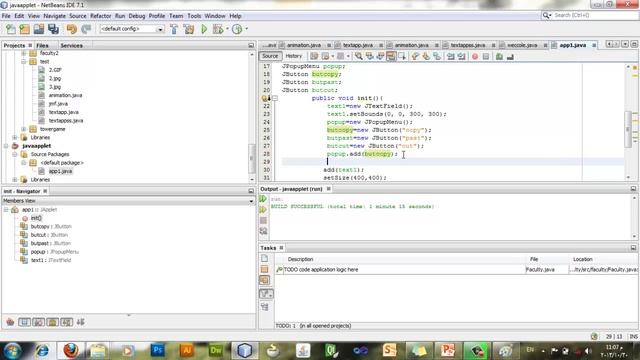Run the project with green play icon
Viewport: 640px width, 360px height.
click(x=204, y=29)
